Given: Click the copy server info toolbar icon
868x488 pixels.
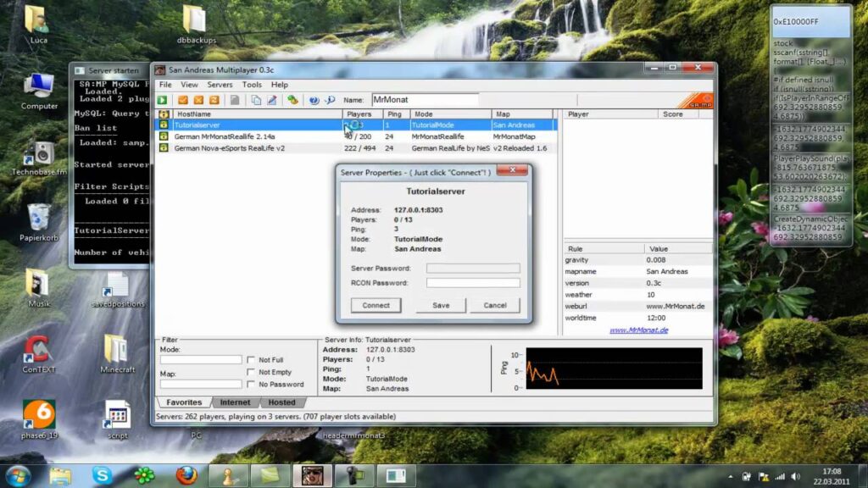Looking at the screenshot, I should 256,100.
